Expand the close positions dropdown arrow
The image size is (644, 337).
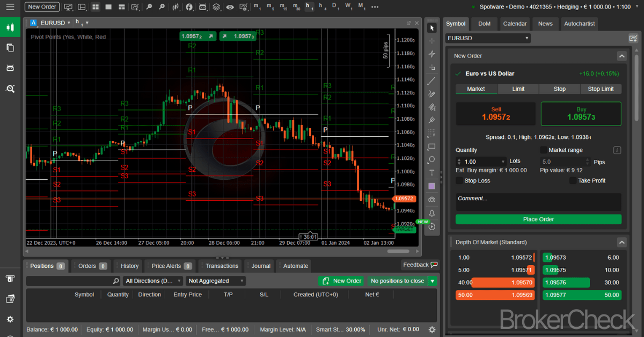433,281
